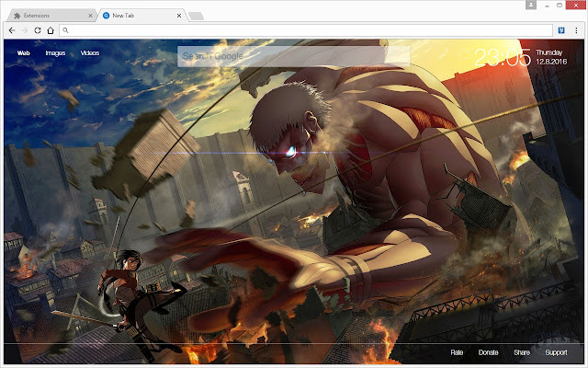Screen dimensions: 588x368
Task: Close the Extensions tab
Action: [x=90, y=16]
